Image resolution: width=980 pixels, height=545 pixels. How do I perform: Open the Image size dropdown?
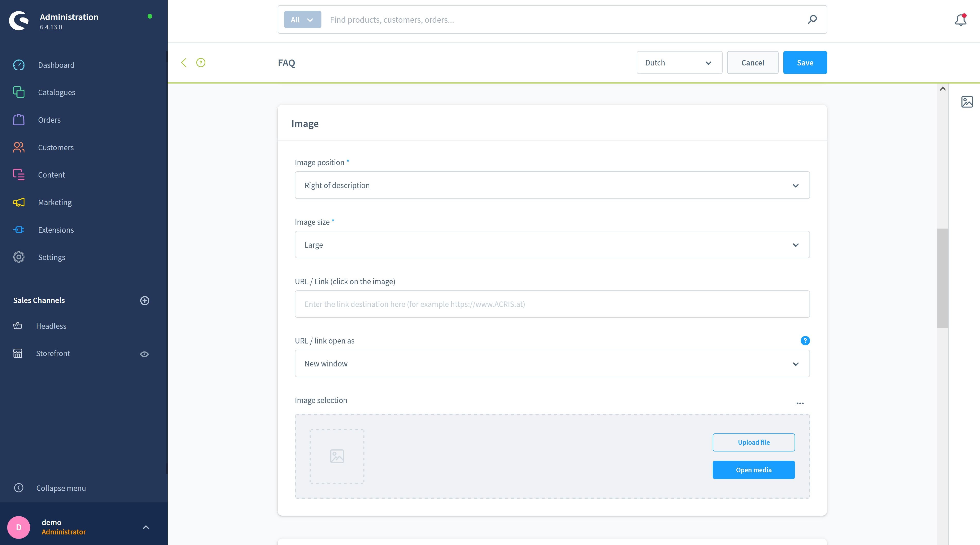(552, 245)
